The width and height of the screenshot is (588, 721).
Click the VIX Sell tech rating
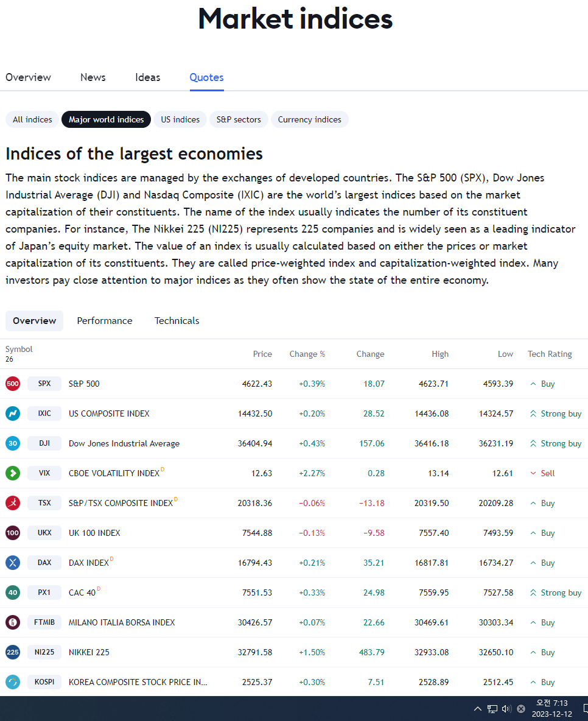542,473
